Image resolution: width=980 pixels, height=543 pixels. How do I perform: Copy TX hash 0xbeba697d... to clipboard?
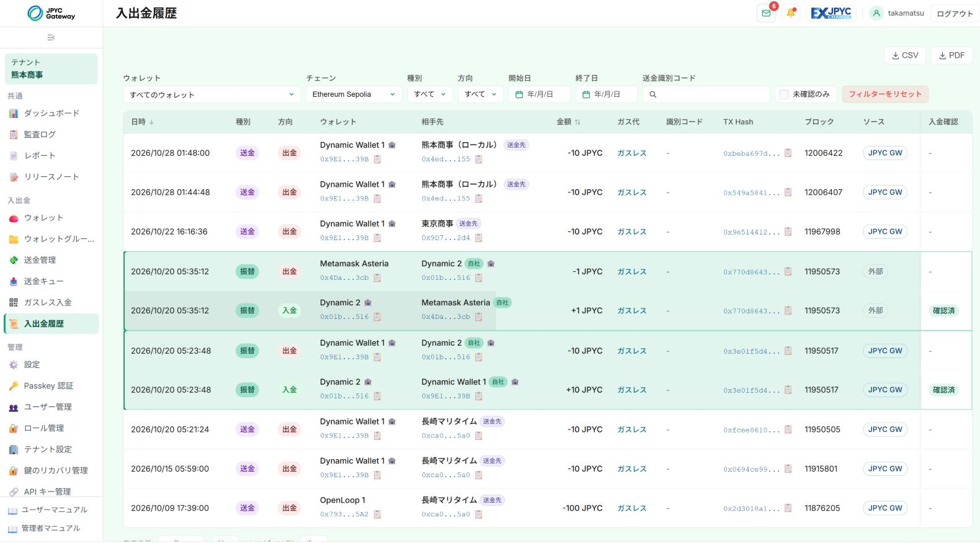788,153
